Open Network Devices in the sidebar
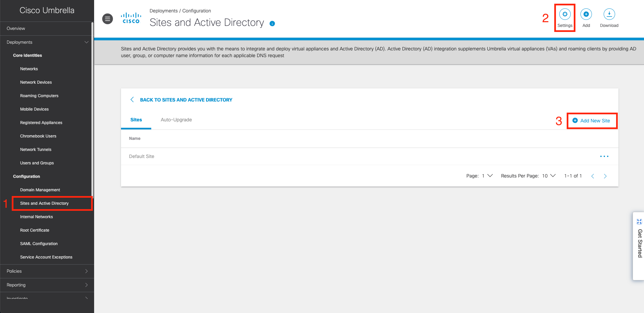644x313 pixels. click(x=36, y=82)
